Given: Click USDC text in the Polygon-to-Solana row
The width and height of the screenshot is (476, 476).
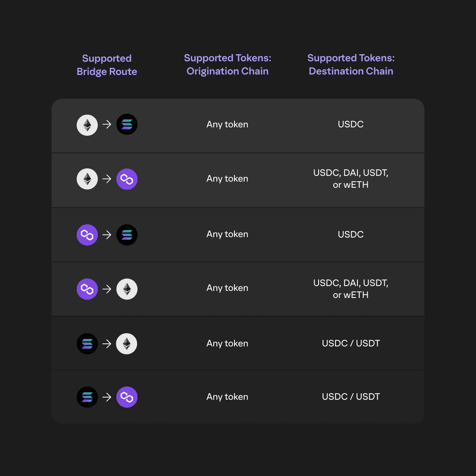Looking at the screenshot, I should pos(351,234).
